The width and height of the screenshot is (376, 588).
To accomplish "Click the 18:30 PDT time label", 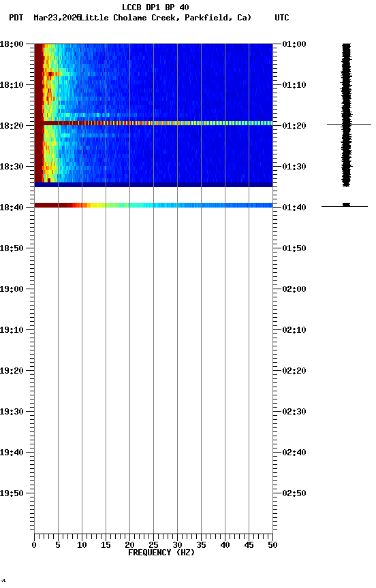I will click(12, 167).
